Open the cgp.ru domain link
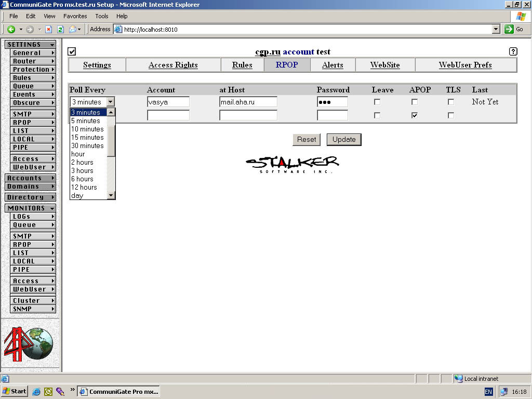Screen dimensions: 532x399 coord(268,52)
